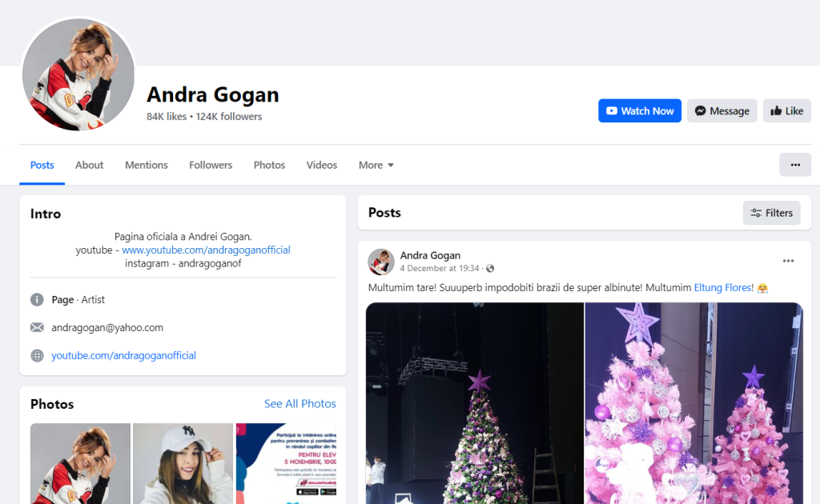Open the post's three-dot options menu
Image resolution: width=820 pixels, height=504 pixels.
click(788, 261)
